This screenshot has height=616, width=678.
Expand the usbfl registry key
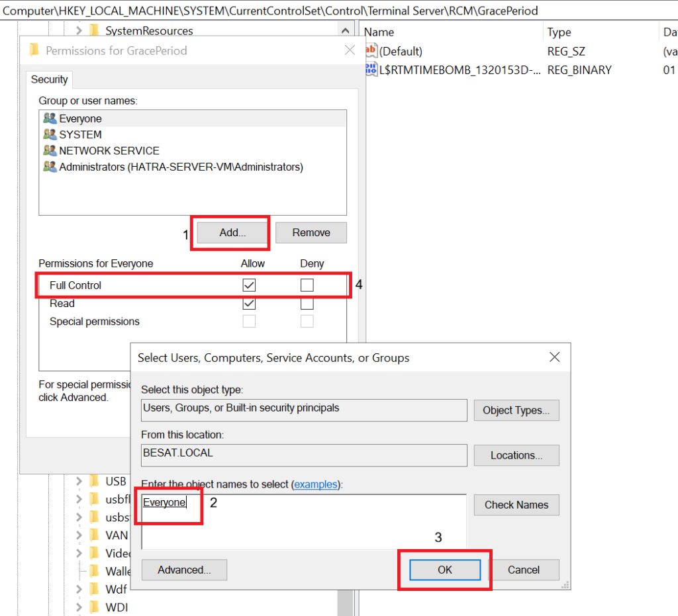coord(79,500)
